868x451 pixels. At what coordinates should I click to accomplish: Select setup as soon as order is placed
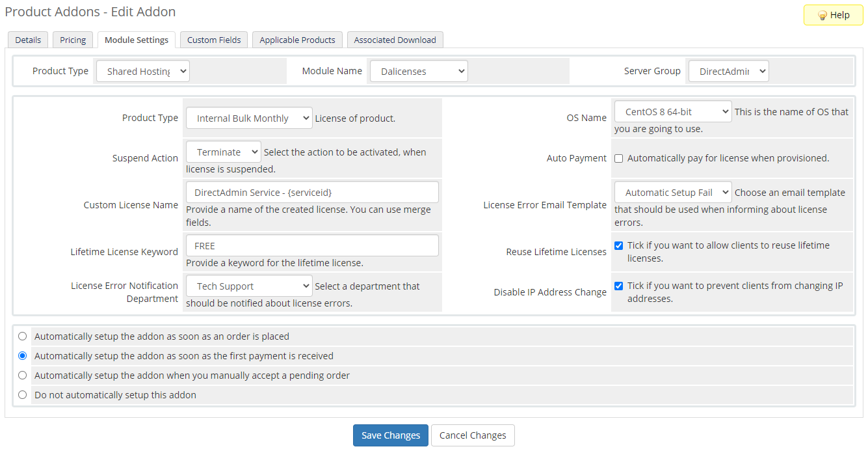23,336
